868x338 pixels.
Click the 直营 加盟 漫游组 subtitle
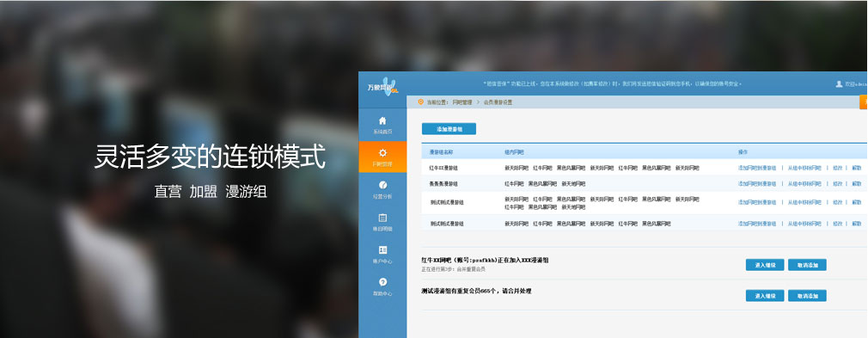coord(211,192)
